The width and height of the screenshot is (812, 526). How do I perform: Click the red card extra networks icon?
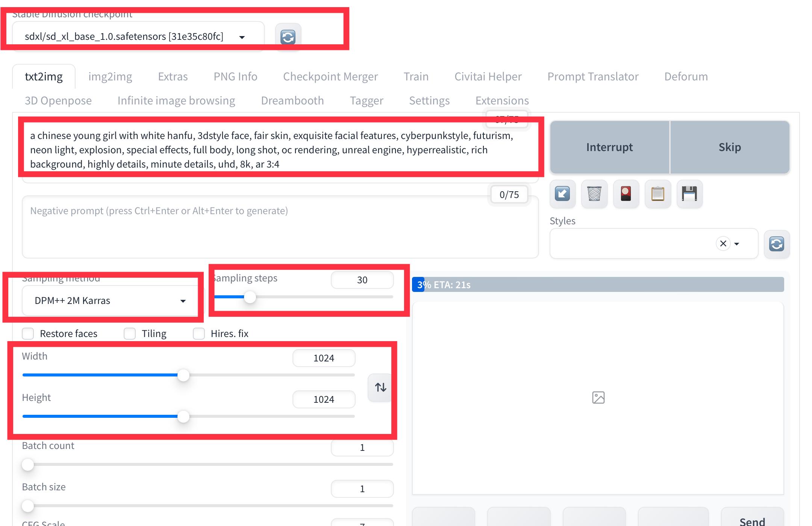(626, 194)
